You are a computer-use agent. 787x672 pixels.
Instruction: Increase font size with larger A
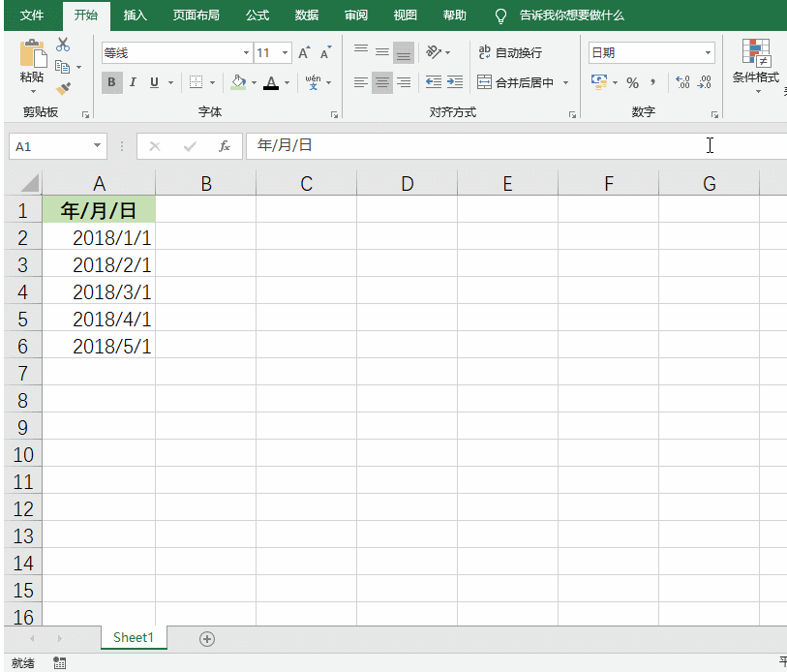tap(304, 52)
